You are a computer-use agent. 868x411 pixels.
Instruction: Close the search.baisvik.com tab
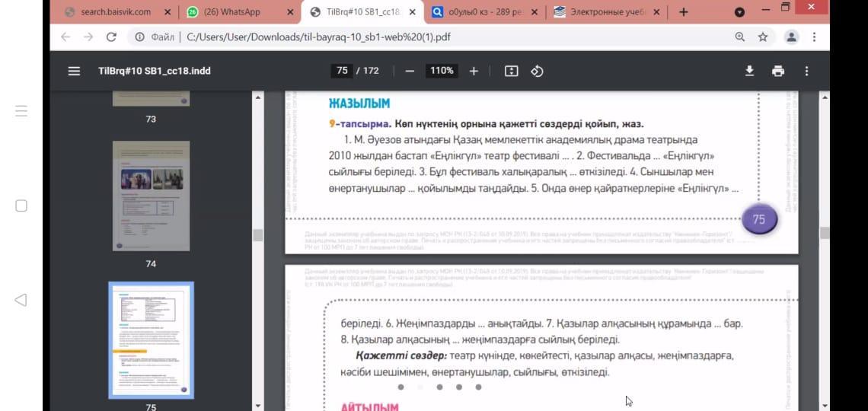[168, 12]
